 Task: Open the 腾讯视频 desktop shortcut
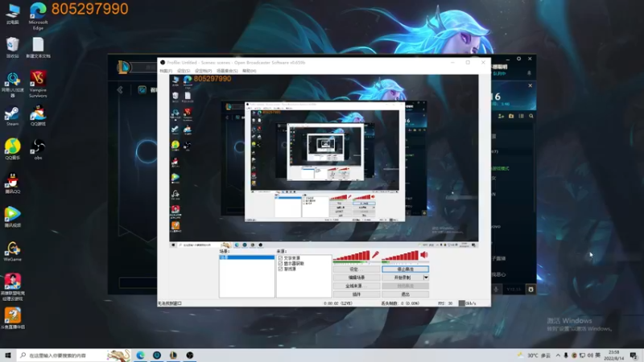[x=13, y=217]
